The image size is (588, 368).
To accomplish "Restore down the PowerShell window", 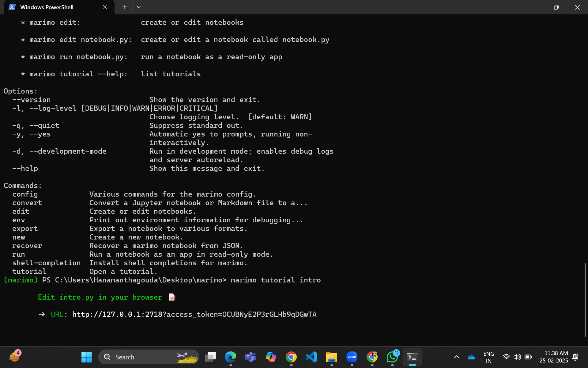I will tap(556, 7).
